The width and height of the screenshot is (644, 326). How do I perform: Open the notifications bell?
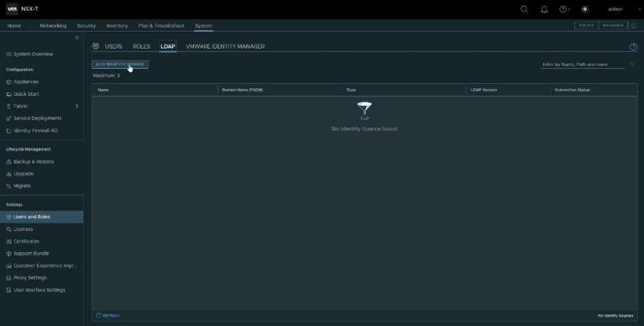[544, 9]
